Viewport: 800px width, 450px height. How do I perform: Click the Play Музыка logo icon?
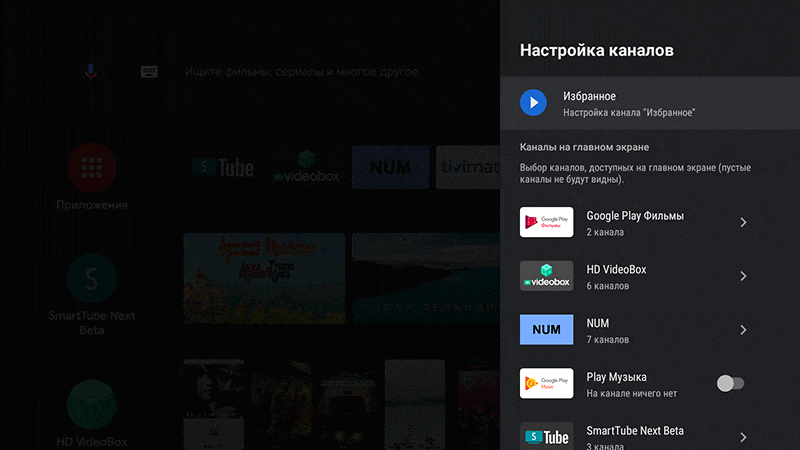[546, 383]
